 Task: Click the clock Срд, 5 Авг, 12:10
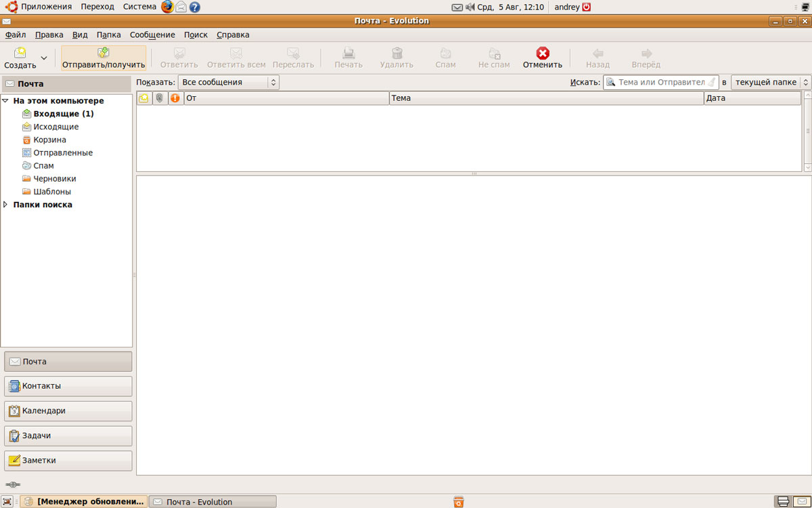click(512, 7)
